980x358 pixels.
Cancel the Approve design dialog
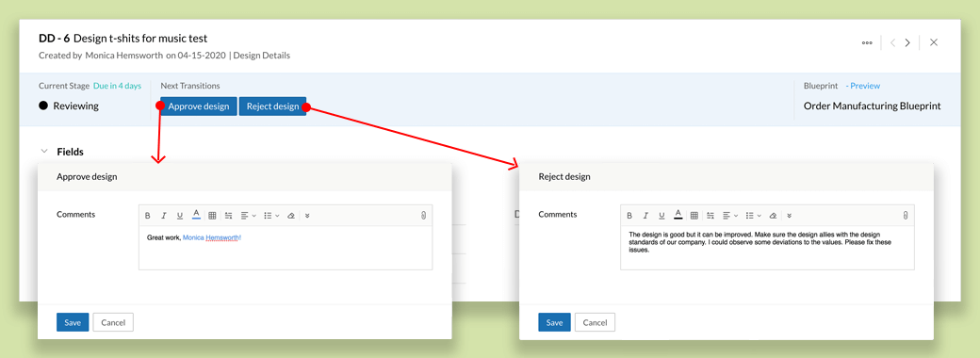click(113, 322)
